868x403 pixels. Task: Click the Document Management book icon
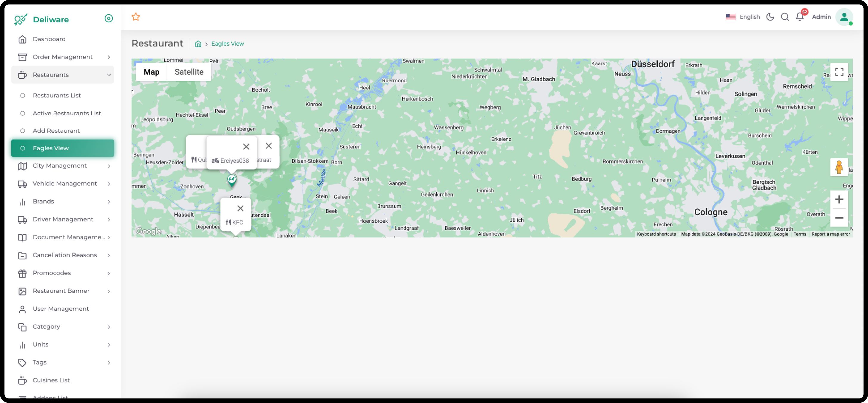pyautogui.click(x=22, y=237)
